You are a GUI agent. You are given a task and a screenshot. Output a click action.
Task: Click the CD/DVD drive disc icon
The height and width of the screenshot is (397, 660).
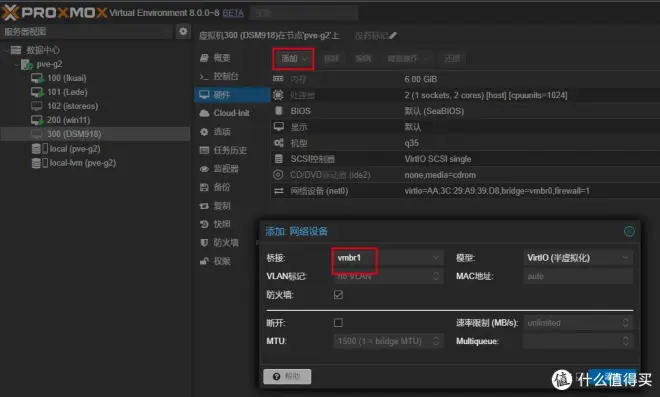[x=278, y=175]
